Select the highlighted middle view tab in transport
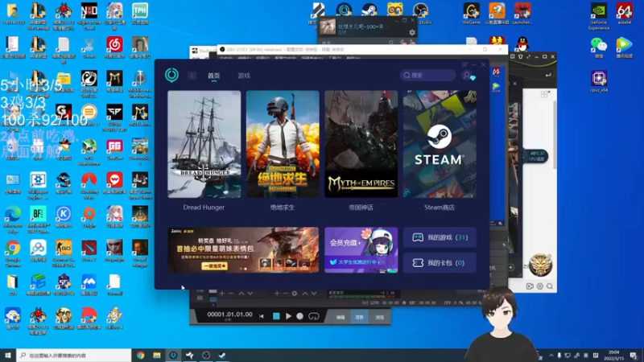The height and width of the screenshot is (362, 644). click(359, 317)
